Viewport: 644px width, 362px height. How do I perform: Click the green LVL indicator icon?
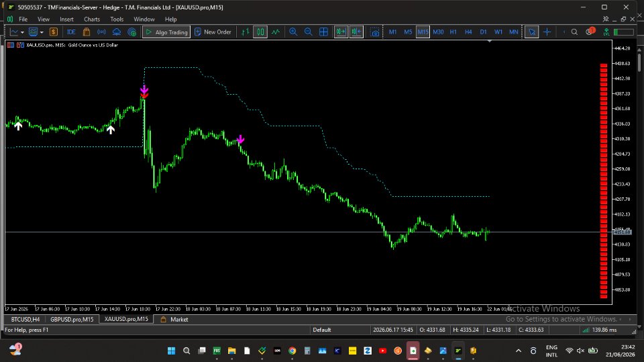(606, 32)
